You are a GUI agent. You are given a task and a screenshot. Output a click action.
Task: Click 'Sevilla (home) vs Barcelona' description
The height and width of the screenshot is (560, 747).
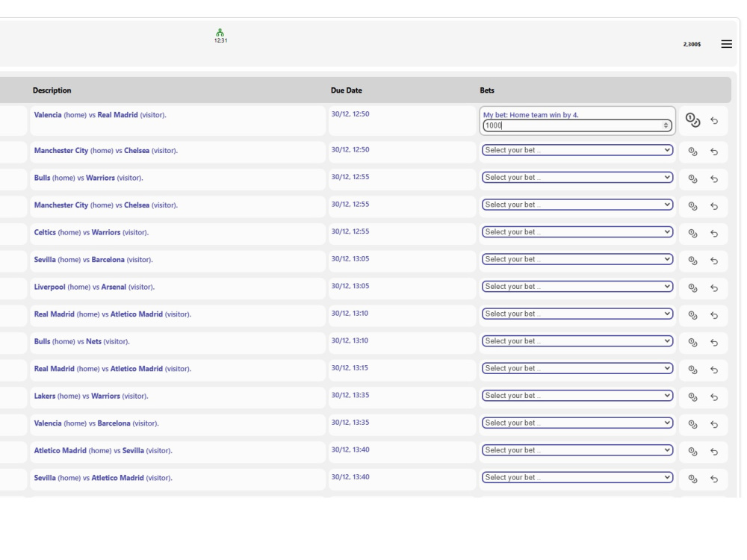[x=93, y=260]
